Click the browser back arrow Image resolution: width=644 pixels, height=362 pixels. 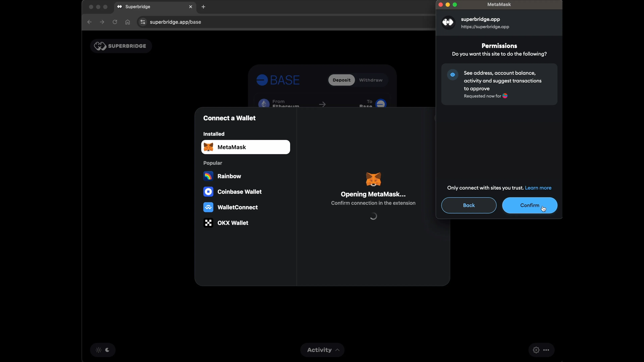click(x=89, y=22)
